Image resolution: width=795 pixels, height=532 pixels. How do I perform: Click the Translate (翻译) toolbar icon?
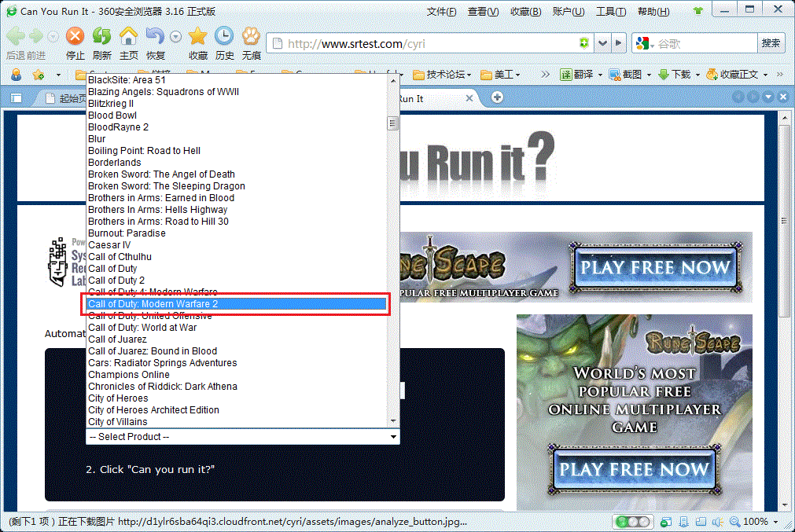tap(566, 75)
